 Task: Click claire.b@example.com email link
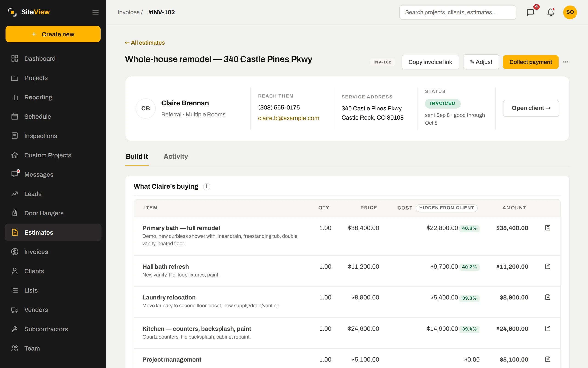pyautogui.click(x=288, y=118)
